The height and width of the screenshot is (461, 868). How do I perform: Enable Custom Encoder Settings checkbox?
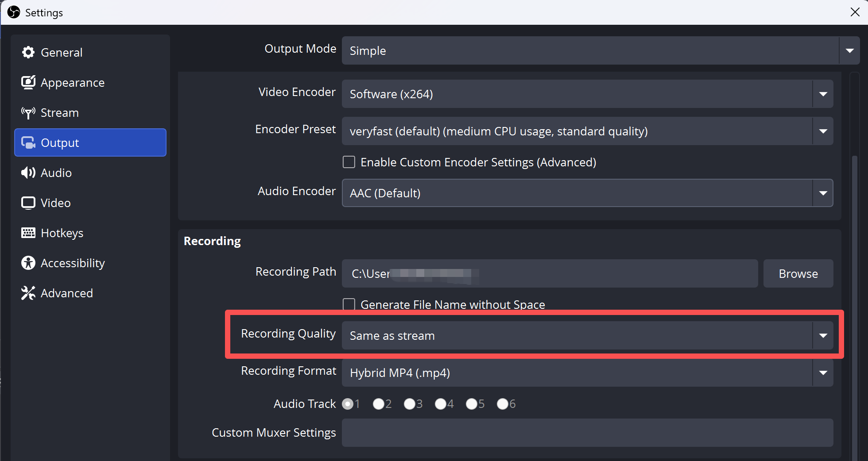[x=349, y=162]
